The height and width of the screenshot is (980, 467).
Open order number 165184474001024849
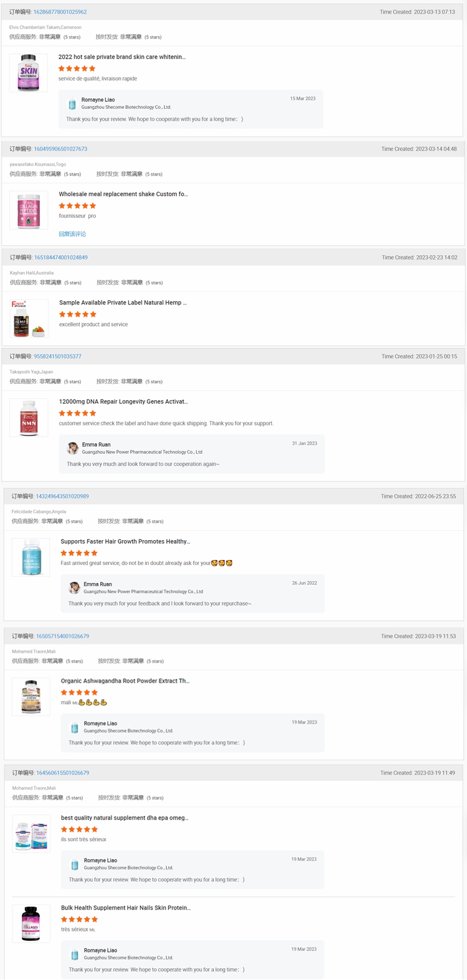pyautogui.click(x=60, y=258)
